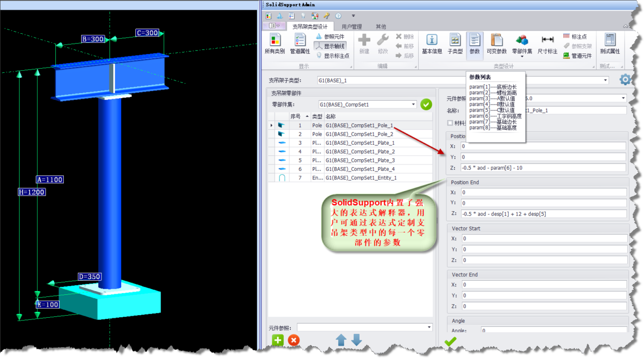Image resolution: width=644 pixels, height=358 pixels.
Task: Click the blue move down arrow
Action: click(x=356, y=340)
